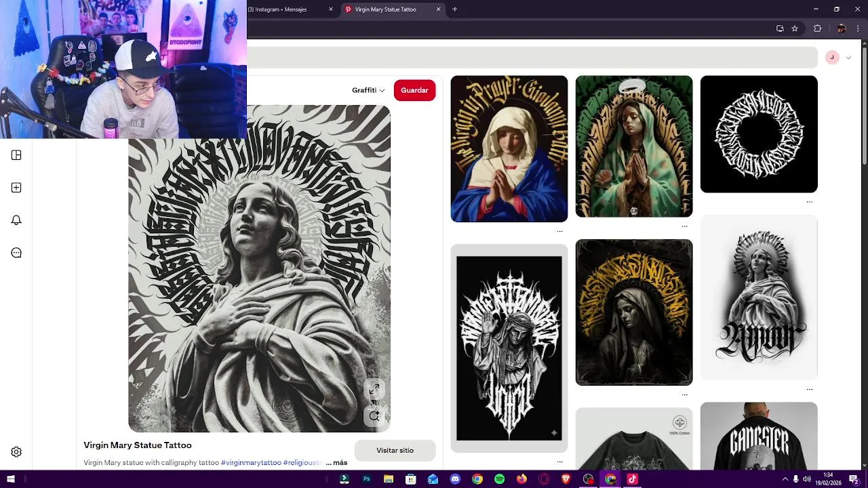
Task: Open the Amor lettering statue pin
Action: pyautogui.click(x=759, y=298)
